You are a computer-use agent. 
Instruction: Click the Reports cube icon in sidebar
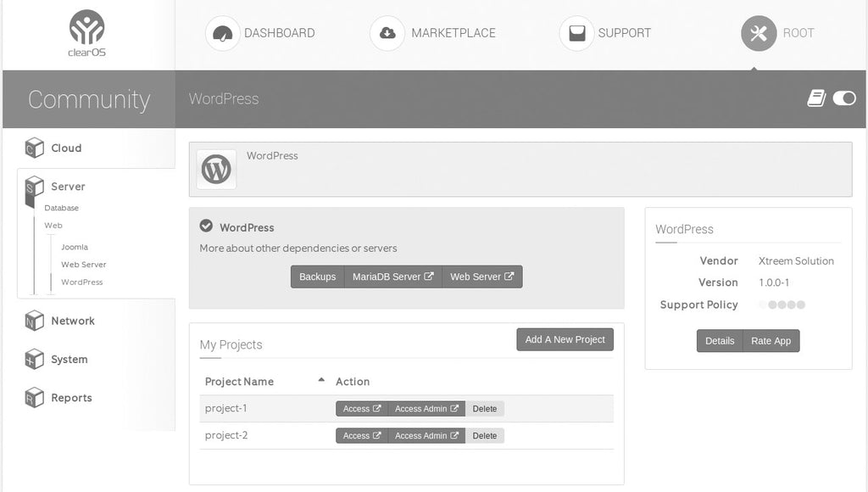(34, 398)
